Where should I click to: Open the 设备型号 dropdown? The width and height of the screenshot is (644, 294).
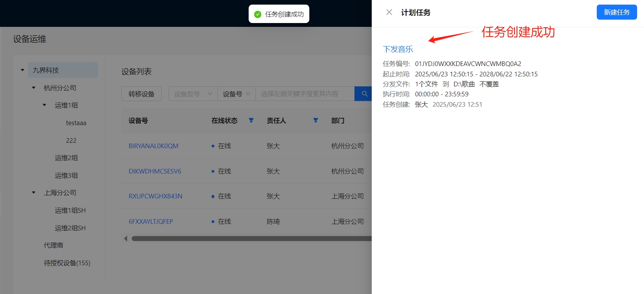(193, 94)
